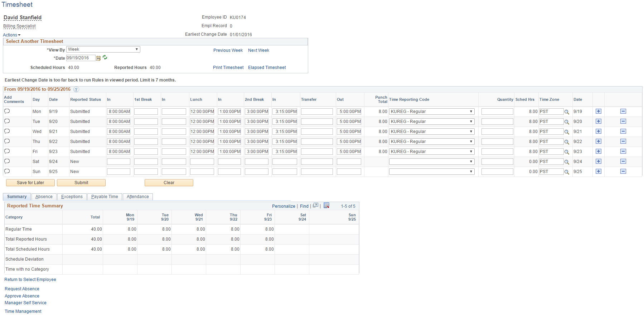Click Find in summary header
Image resolution: width=644 pixels, height=315 pixels.
(304, 206)
